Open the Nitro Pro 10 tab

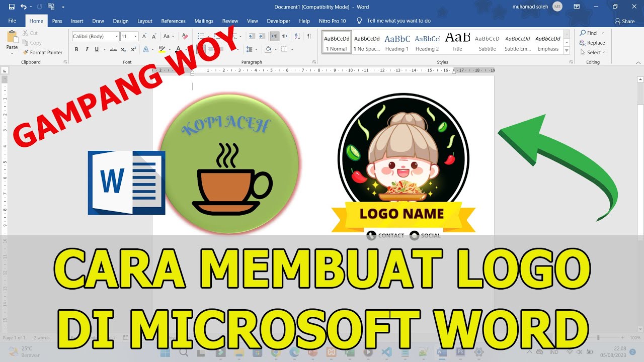333,21
